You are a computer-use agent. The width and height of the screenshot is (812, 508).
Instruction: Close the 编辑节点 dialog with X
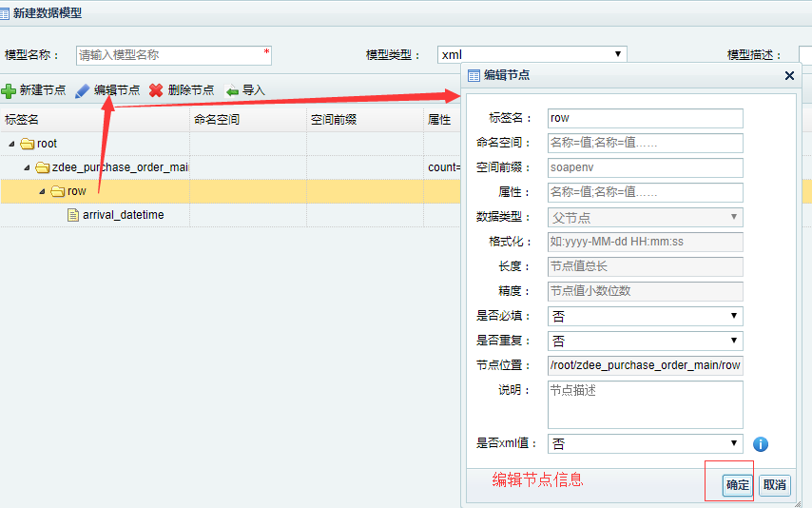[789, 75]
